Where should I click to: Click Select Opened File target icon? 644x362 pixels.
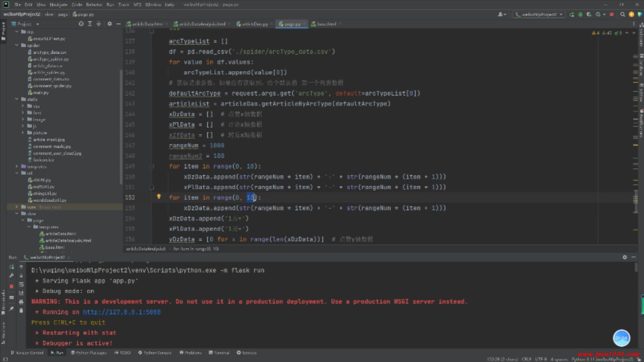coord(81,24)
